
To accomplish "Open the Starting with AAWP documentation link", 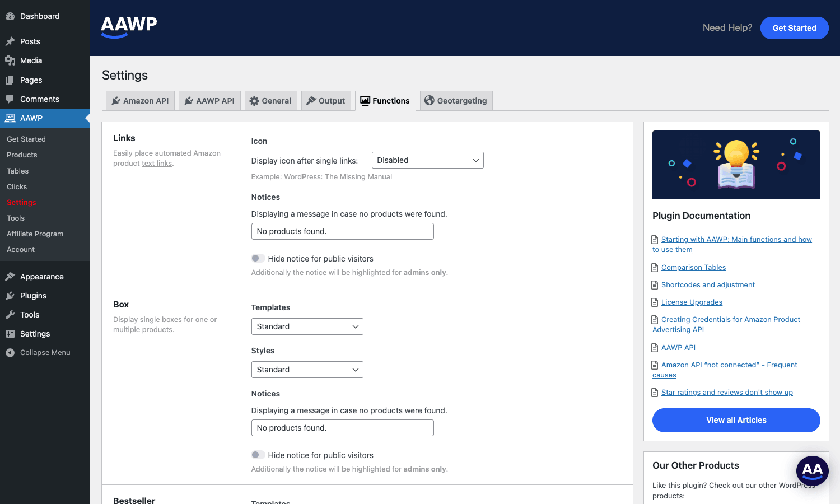I will (x=732, y=245).
